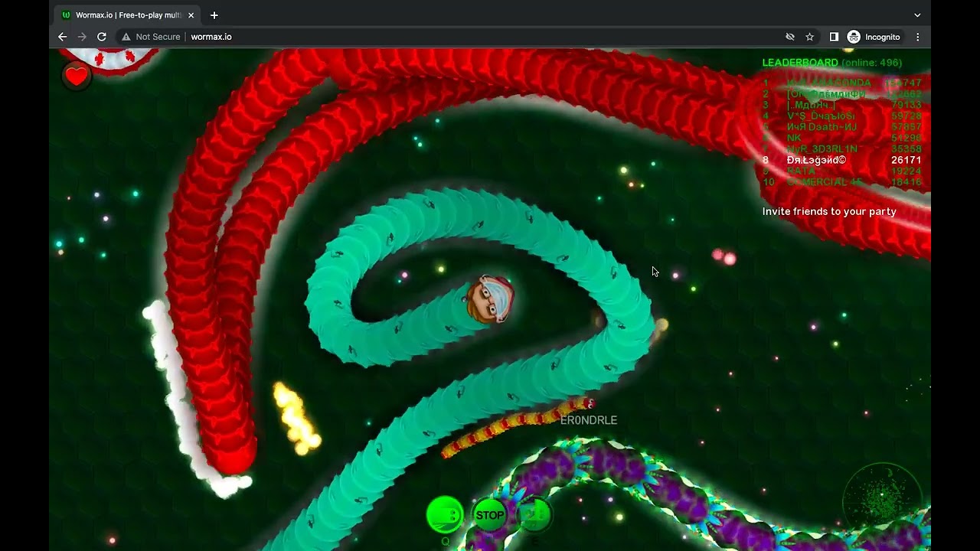Click the player worm's masked head
This screenshot has height=551, width=980.
tap(490, 299)
